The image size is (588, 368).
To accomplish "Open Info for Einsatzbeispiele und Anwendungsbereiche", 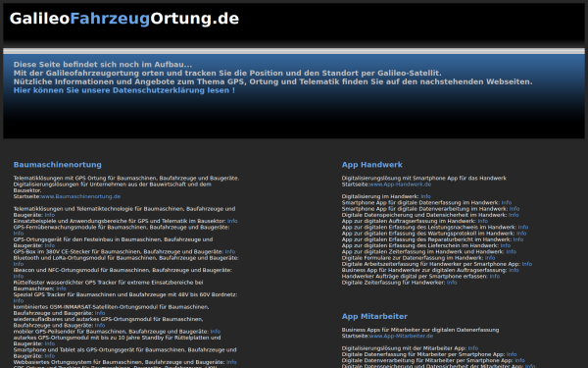I will pos(232,221).
